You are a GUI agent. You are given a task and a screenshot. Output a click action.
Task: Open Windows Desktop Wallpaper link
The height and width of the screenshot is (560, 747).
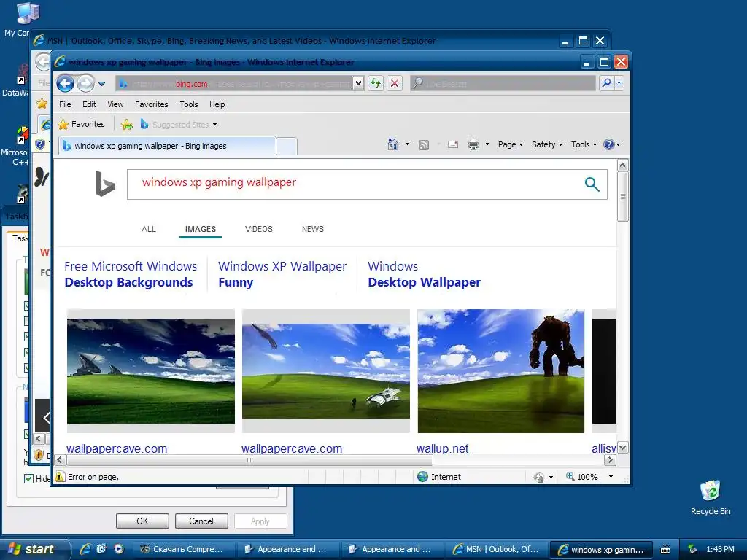click(424, 274)
